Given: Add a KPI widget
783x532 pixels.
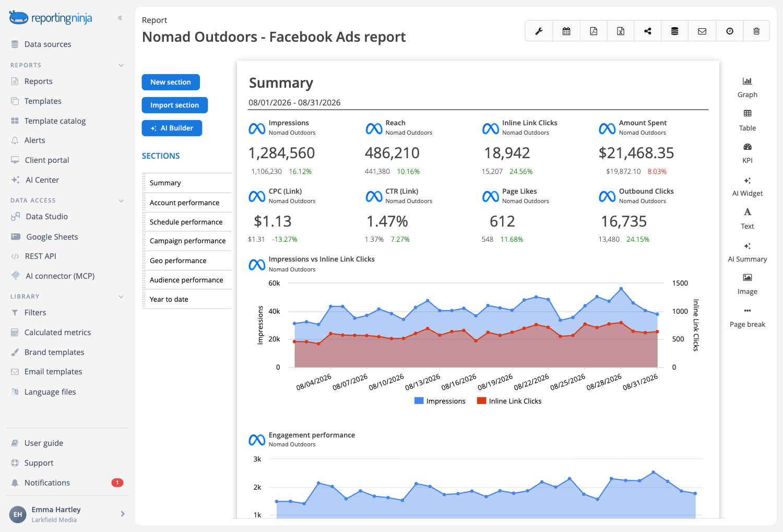Looking at the screenshot, I should pyautogui.click(x=748, y=153).
